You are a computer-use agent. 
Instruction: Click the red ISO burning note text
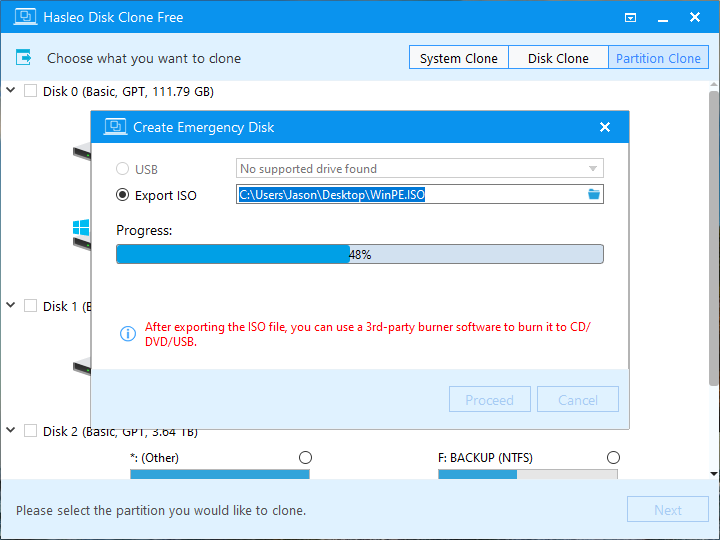click(x=367, y=334)
